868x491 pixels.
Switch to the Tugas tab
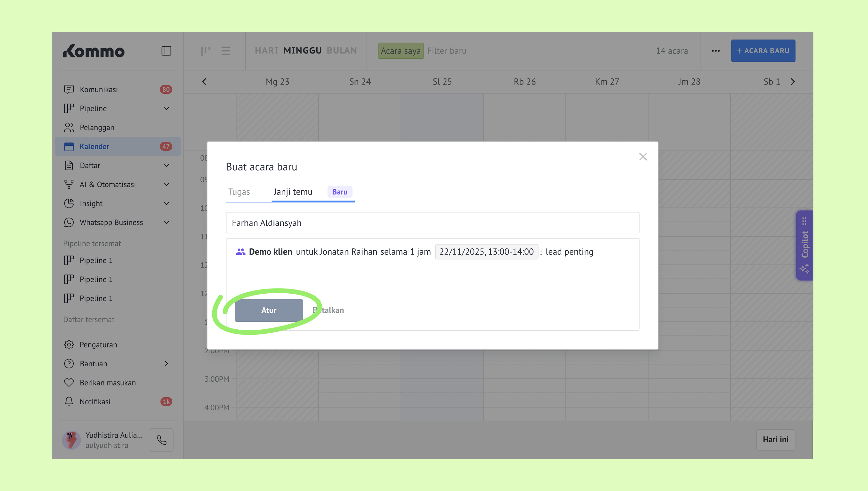pyautogui.click(x=239, y=192)
